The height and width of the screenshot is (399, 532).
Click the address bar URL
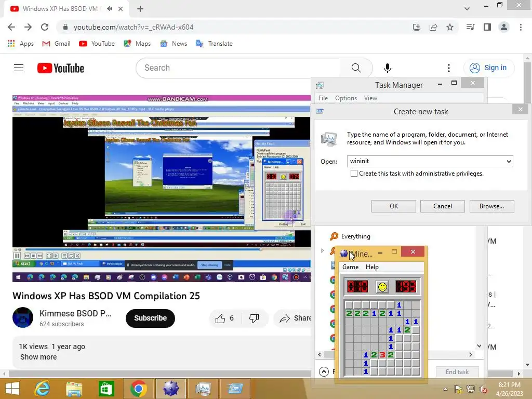coord(134,27)
